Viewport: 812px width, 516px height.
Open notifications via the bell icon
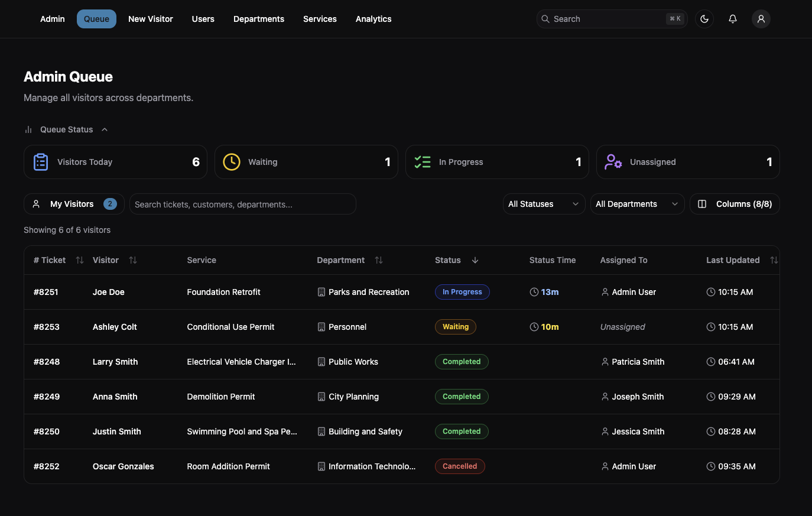pyautogui.click(x=732, y=18)
